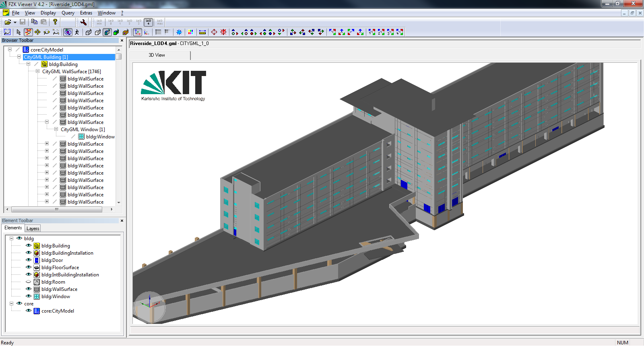Select the LoD max level button

tap(160, 22)
